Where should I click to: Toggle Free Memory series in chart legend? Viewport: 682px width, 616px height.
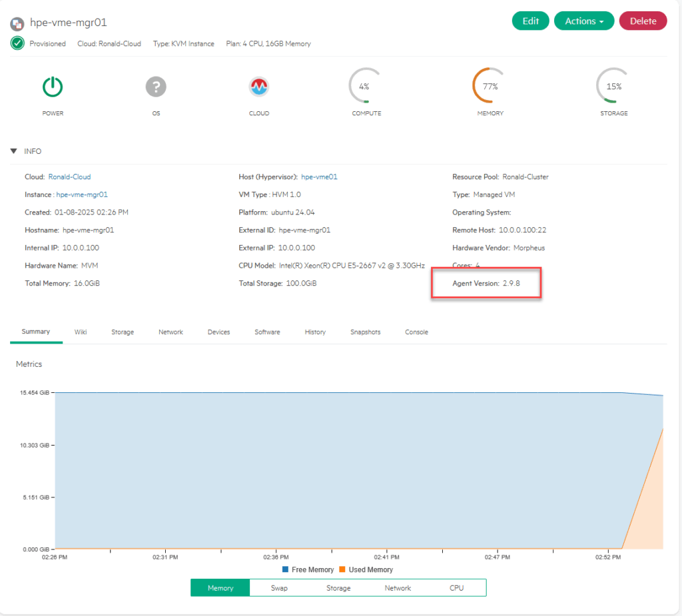click(308, 569)
